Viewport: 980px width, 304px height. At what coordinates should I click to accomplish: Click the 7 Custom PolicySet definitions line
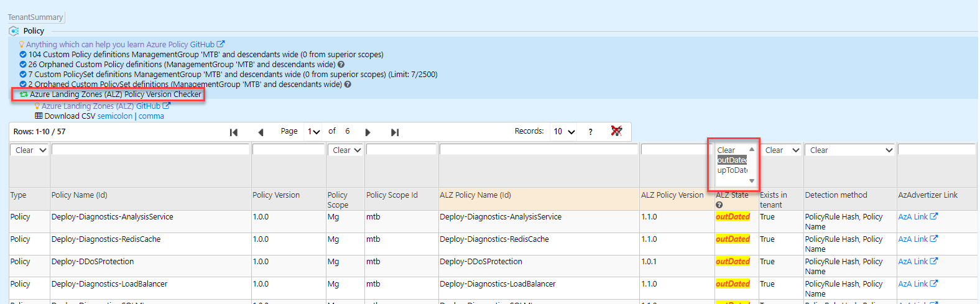[228, 75]
